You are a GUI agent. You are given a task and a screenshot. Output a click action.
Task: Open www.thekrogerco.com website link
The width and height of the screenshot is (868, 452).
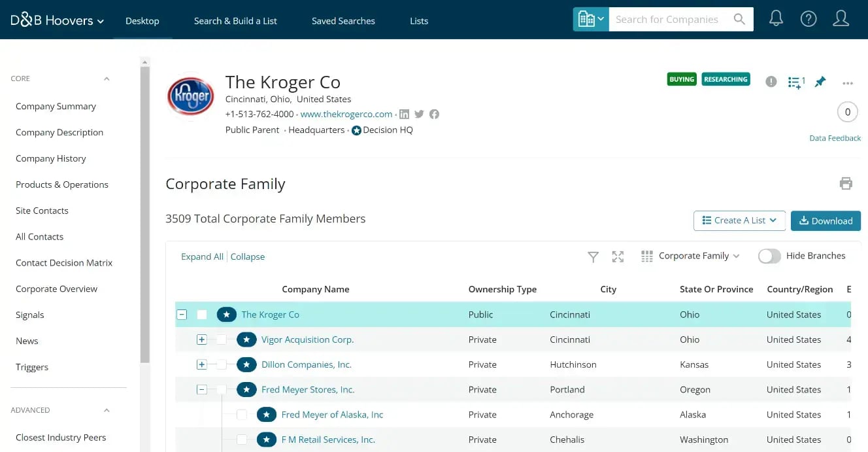pos(346,114)
